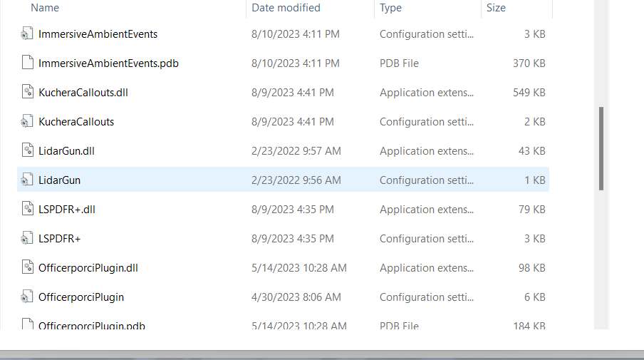Click the OfficerporciPlugin configuration file icon
This screenshot has width=644, height=360.
click(x=27, y=297)
